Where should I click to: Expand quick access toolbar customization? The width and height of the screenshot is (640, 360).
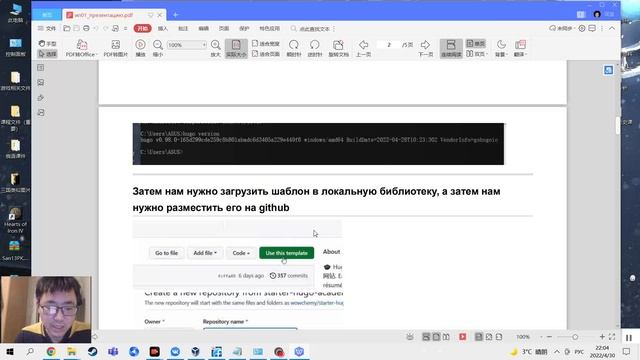click(x=126, y=29)
